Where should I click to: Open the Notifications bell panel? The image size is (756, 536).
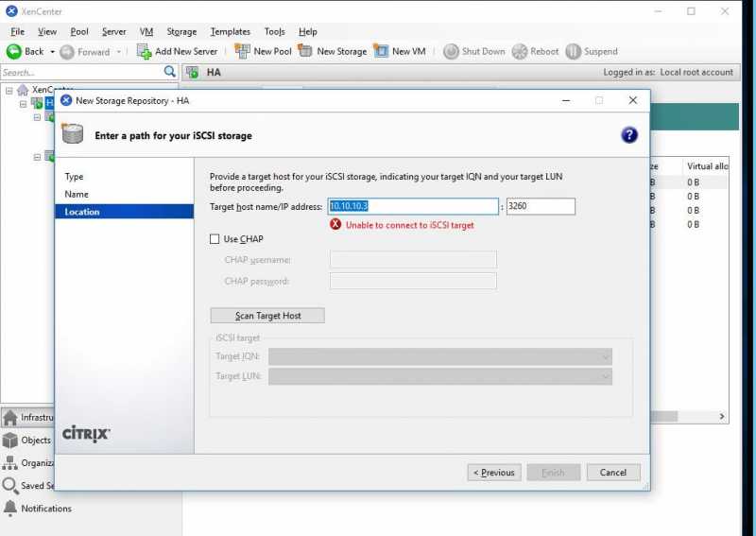(x=11, y=509)
